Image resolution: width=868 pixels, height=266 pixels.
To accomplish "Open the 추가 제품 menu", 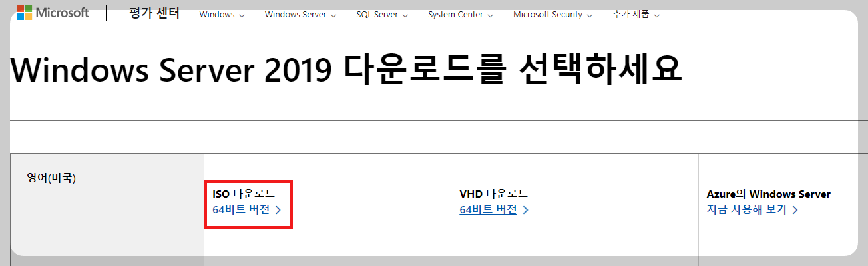I will pos(636,15).
